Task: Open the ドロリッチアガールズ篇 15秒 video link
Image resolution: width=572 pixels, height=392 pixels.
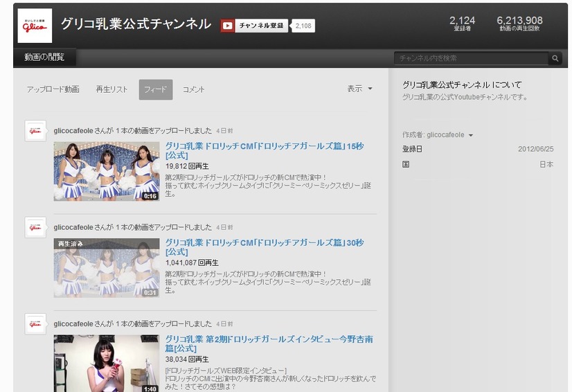Action: pyautogui.click(x=265, y=150)
